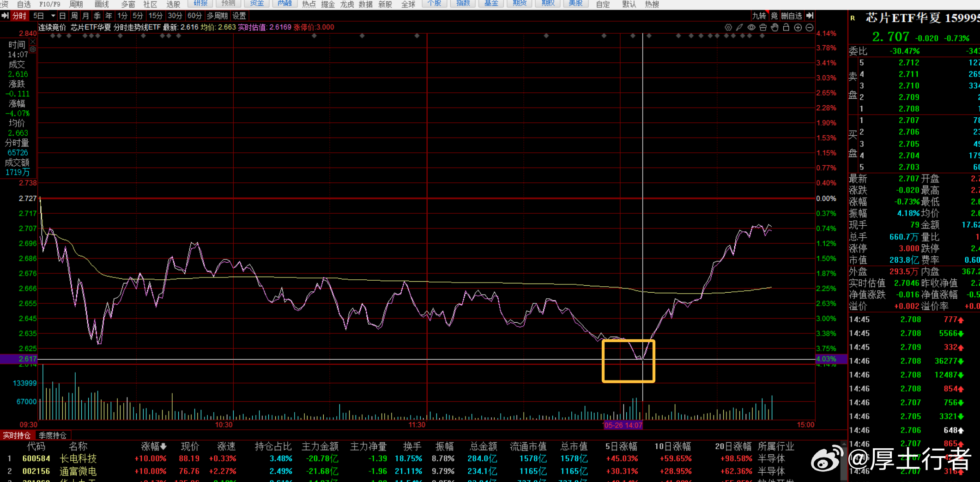The height and width of the screenshot is (482, 980).
Task: Select the 30分 minute period
Action: point(175,16)
